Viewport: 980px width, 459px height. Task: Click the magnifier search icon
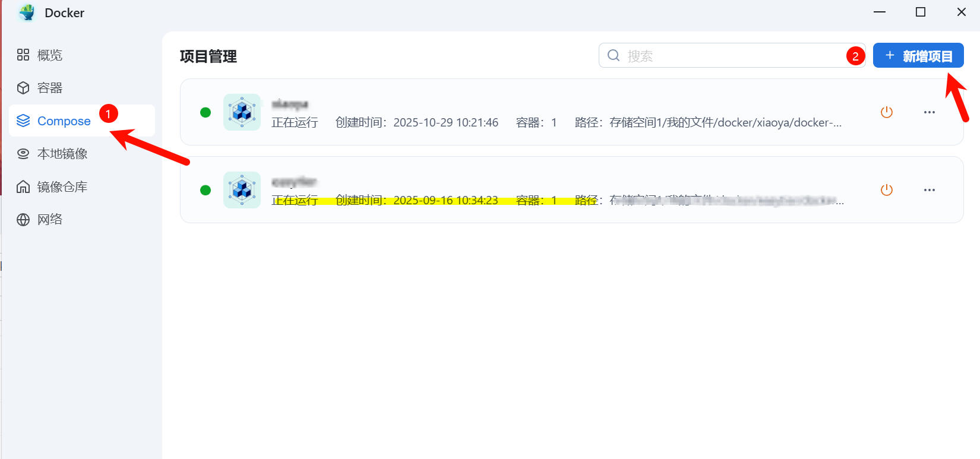tap(614, 56)
